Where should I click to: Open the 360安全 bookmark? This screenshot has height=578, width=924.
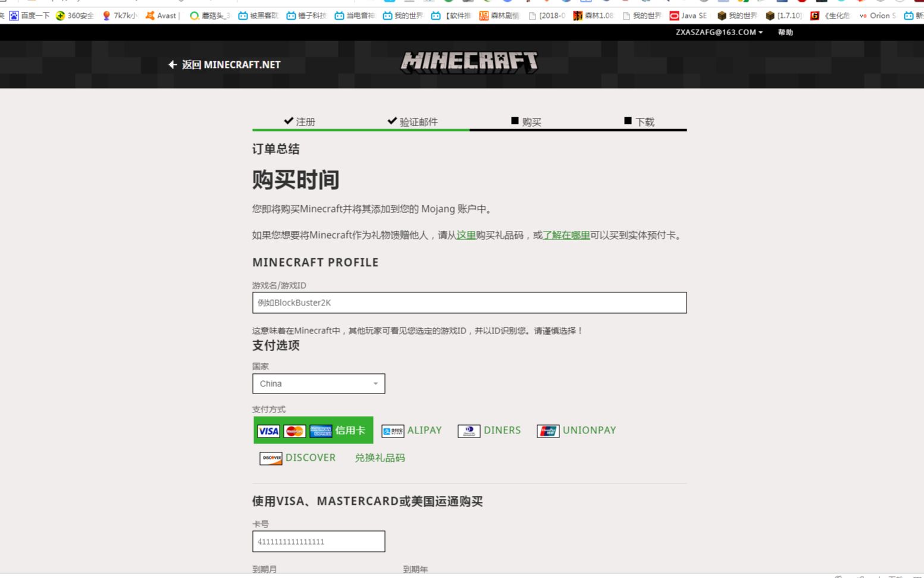coord(75,15)
